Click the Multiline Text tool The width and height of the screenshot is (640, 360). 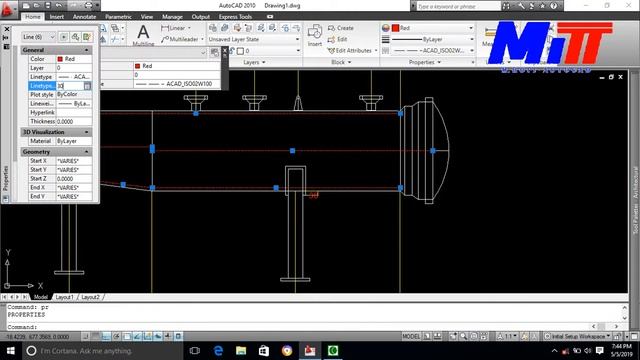pos(143,35)
